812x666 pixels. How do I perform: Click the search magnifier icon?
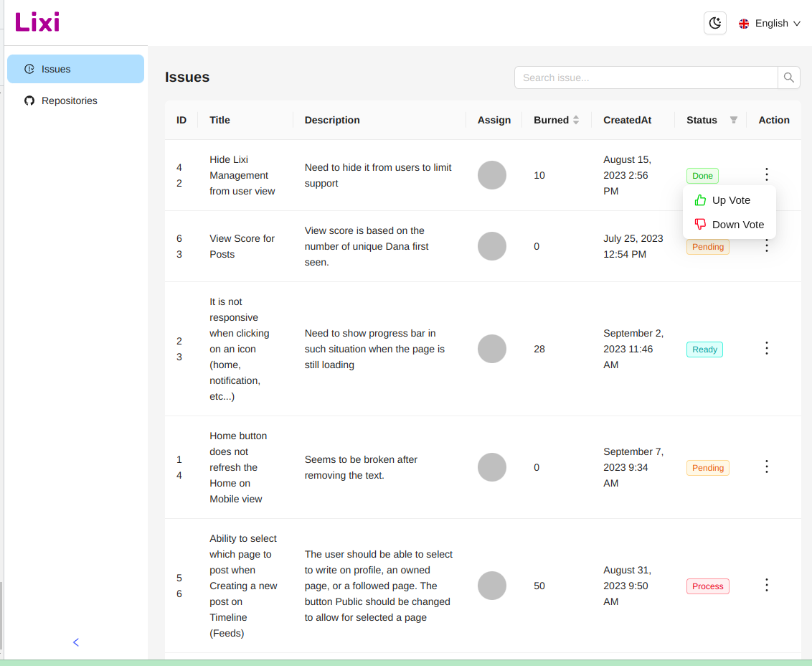click(788, 78)
